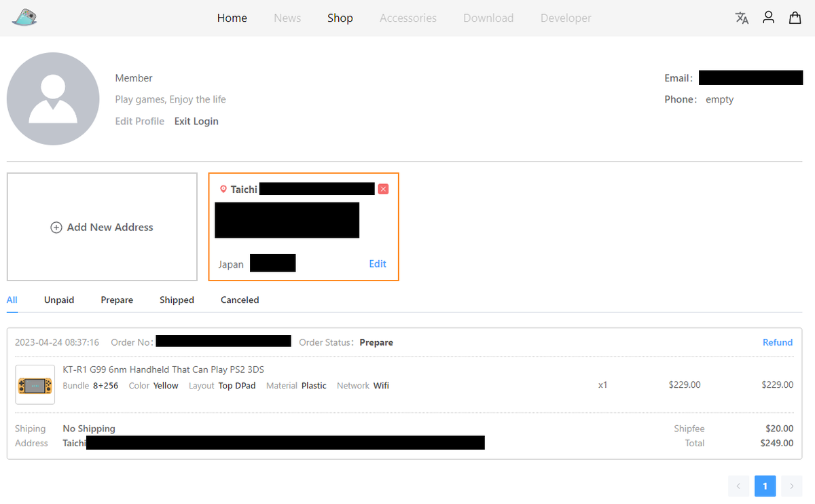The height and width of the screenshot is (504, 815).
Task: Click the Layout Top DPad attribute
Action: coord(222,386)
